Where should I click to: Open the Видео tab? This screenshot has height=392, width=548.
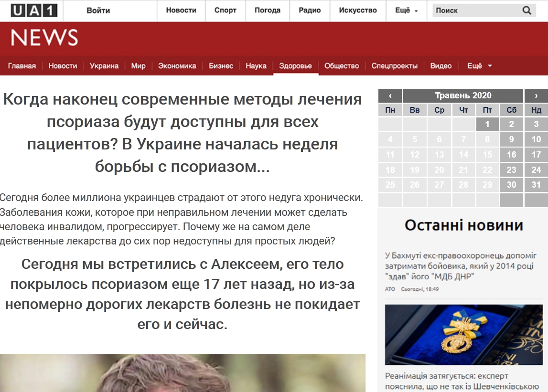[441, 66]
